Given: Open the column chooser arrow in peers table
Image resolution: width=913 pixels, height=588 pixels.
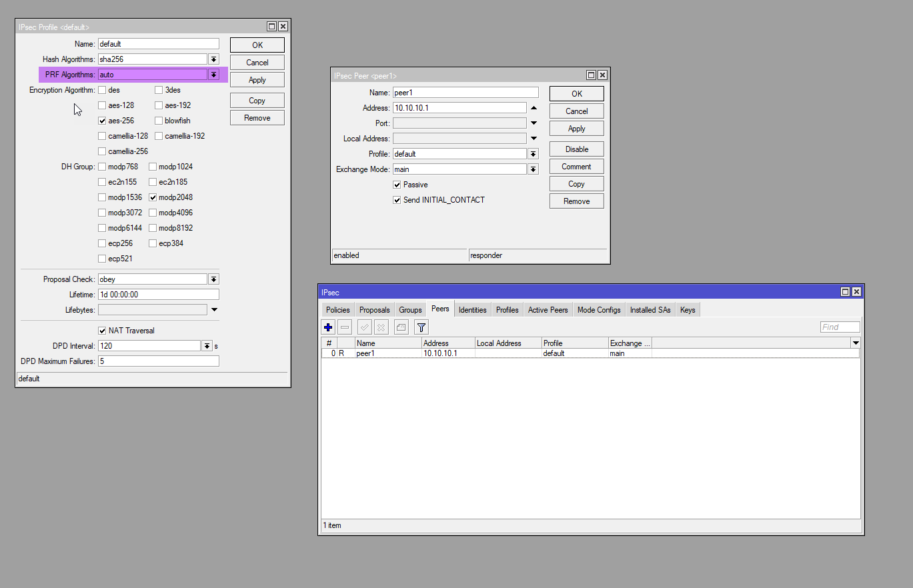Looking at the screenshot, I should pyautogui.click(x=856, y=343).
